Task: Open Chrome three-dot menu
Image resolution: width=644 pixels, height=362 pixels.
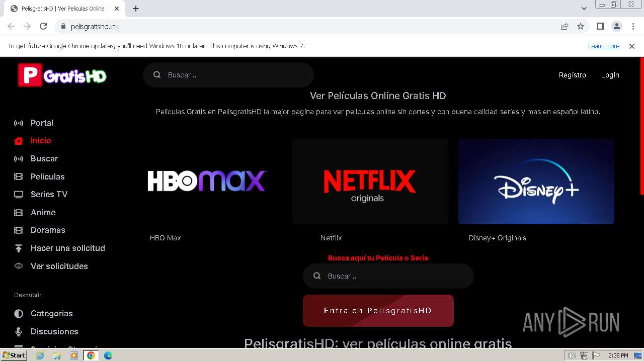Action: [633, 26]
